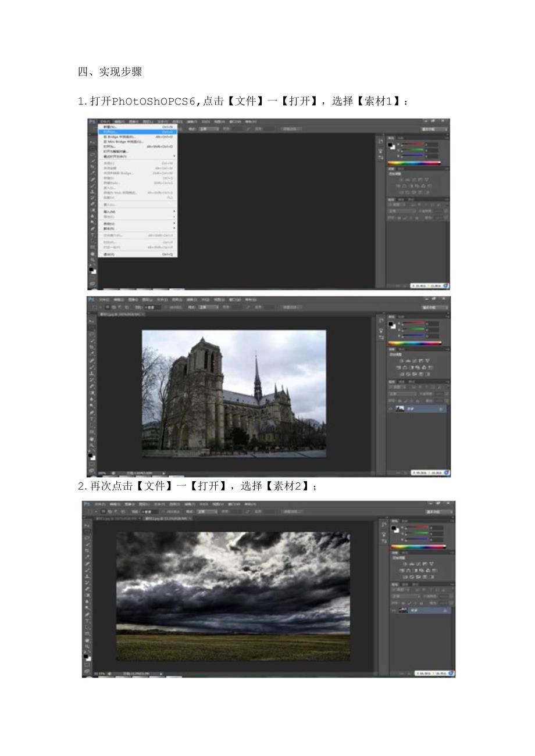Select the Move tool in the cathedral window toolbar
This screenshot has height=756, width=535.
[x=91, y=321]
